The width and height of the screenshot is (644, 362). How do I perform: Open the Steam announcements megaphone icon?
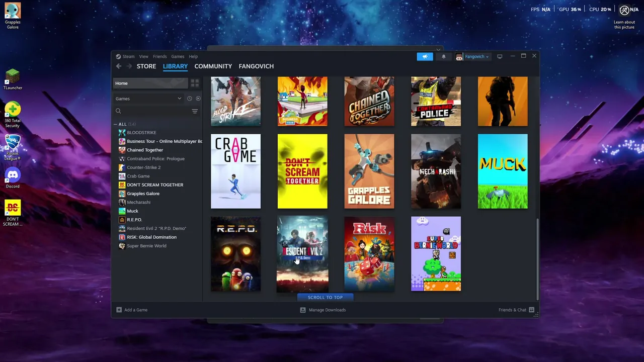(425, 56)
